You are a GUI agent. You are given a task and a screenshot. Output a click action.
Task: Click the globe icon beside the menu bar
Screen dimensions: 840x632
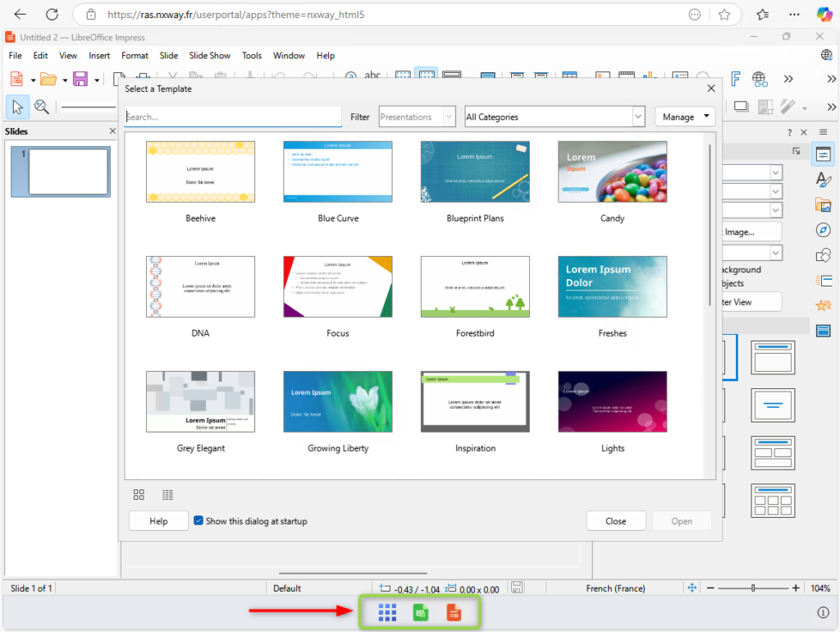pyautogui.click(x=827, y=55)
